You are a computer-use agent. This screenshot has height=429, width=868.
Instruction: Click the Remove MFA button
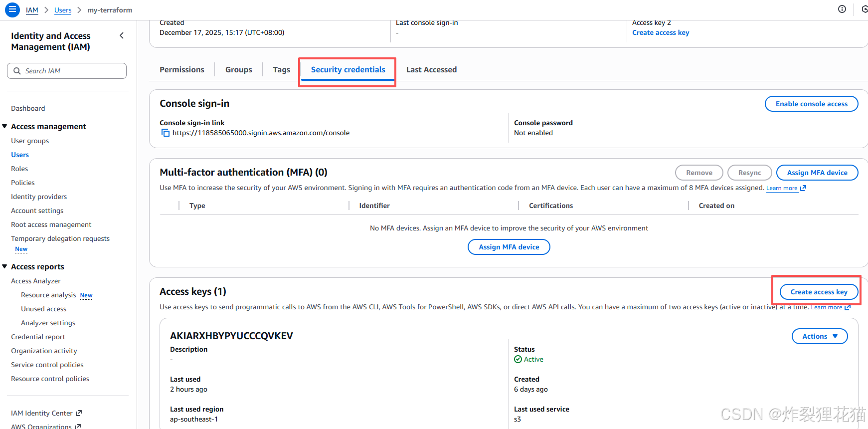(699, 173)
